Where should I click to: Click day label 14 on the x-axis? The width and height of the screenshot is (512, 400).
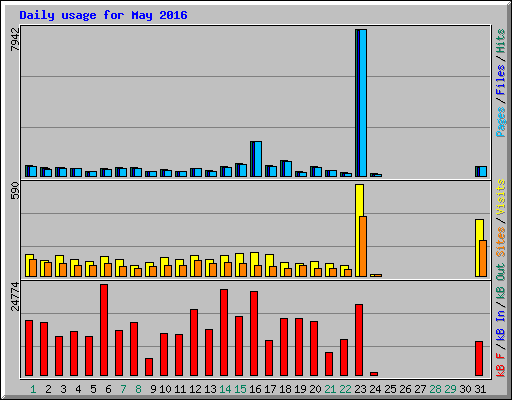(x=225, y=389)
